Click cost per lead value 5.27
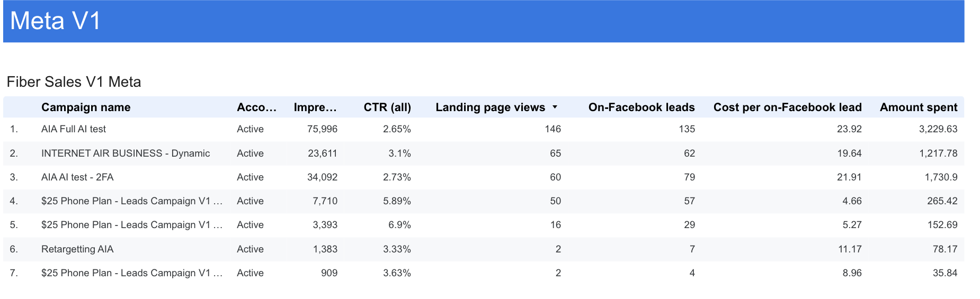Viewport: 980px width, 299px height. coord(852,225)
